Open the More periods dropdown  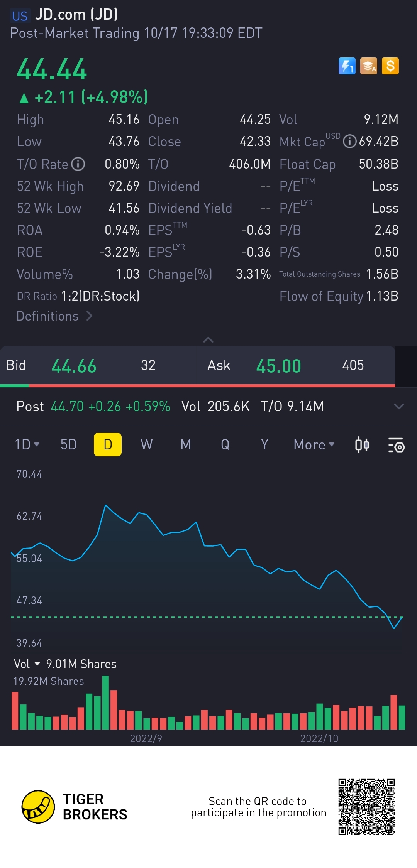tap(314, 445)
